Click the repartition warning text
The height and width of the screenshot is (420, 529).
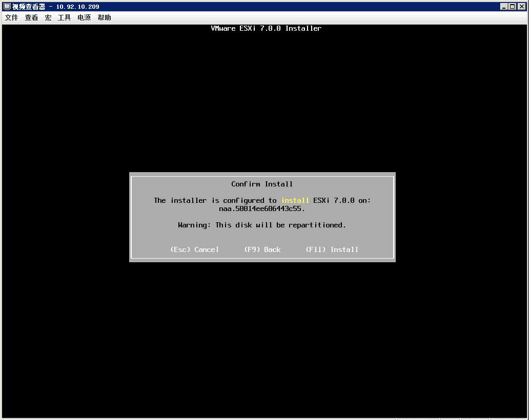(262, 225)
